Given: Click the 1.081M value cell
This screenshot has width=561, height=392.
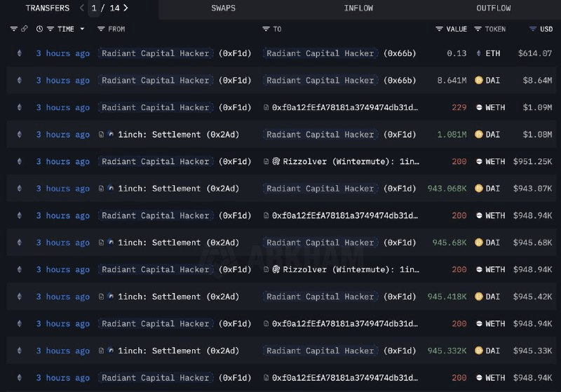Looking at the screenshot, I should (452, 135).
